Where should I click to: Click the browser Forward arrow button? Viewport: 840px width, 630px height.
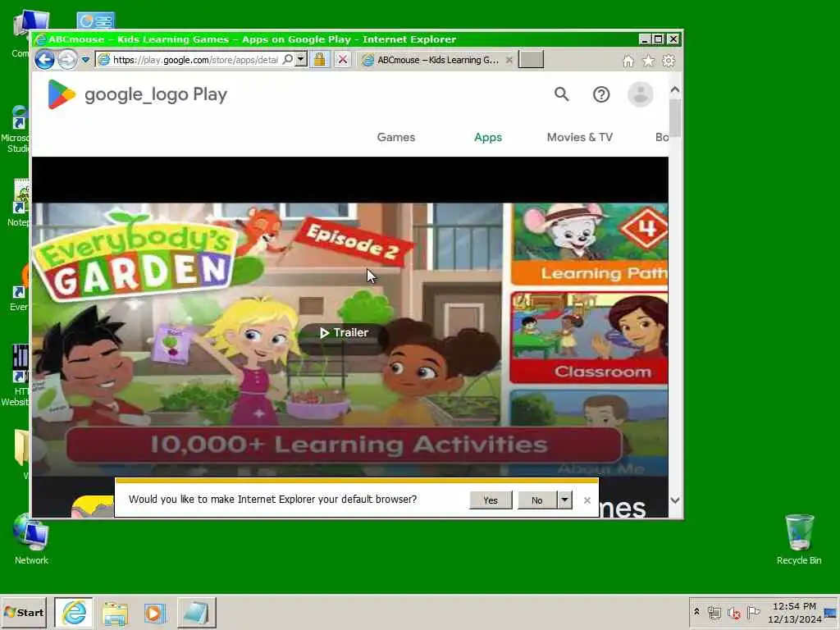click(67, 59)
